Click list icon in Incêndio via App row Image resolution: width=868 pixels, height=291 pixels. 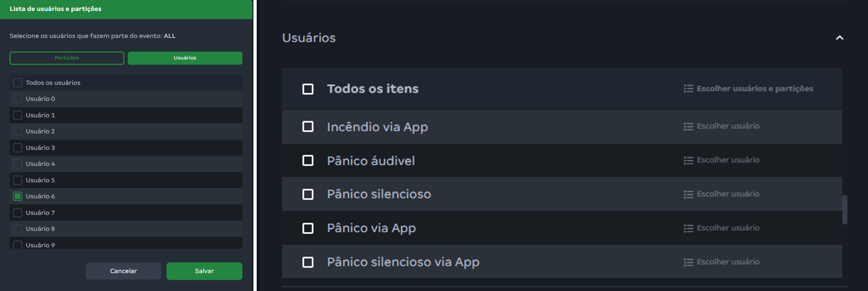pos(688,126)
